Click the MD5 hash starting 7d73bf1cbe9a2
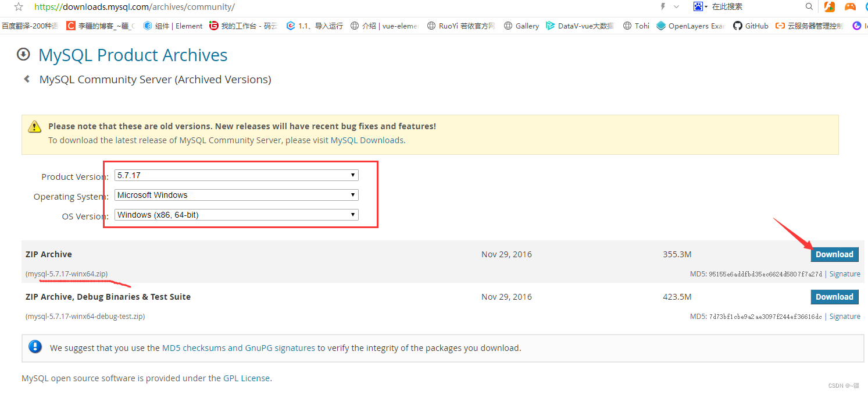 [765, 317]
